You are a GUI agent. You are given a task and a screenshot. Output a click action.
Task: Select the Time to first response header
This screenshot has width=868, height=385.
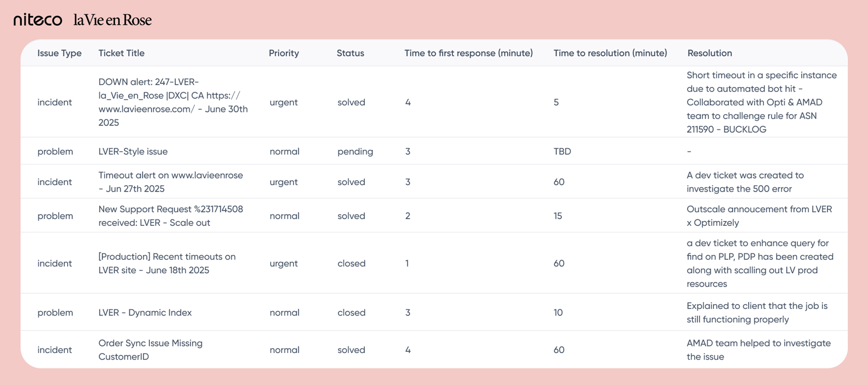coord(468,53)
